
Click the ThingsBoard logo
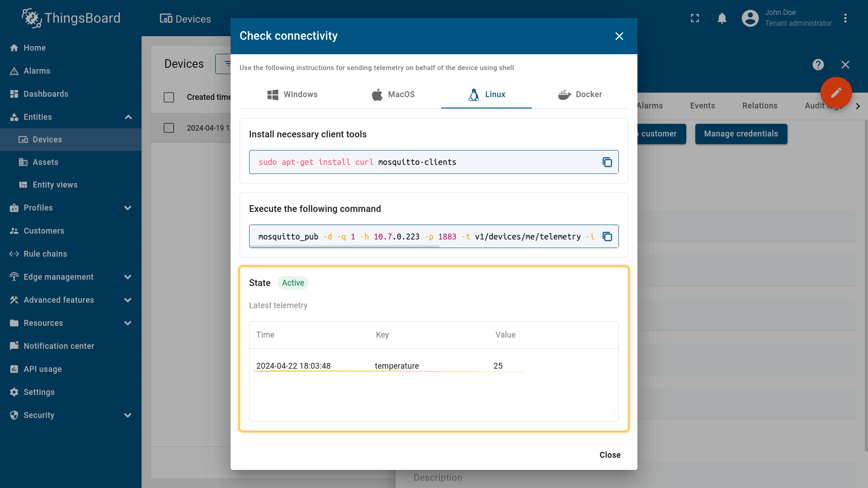coord(71,18)
